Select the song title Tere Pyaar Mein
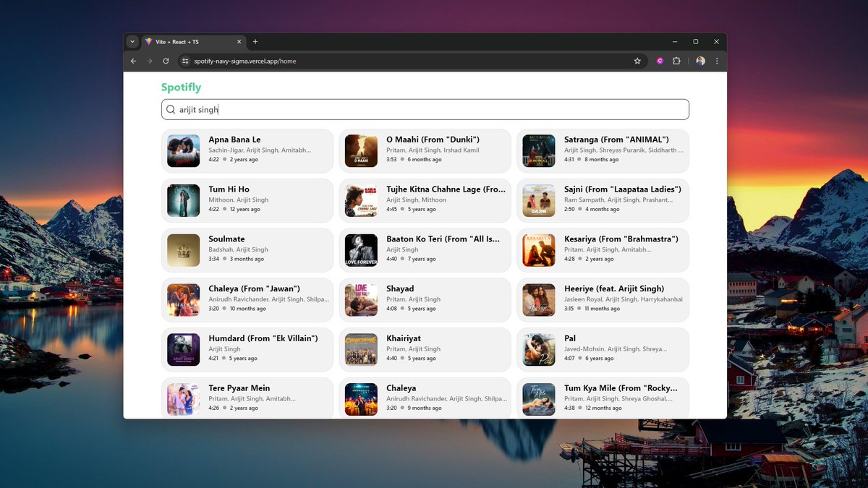The width and height of the screenshot is (868, 488). tap(239, 388)
